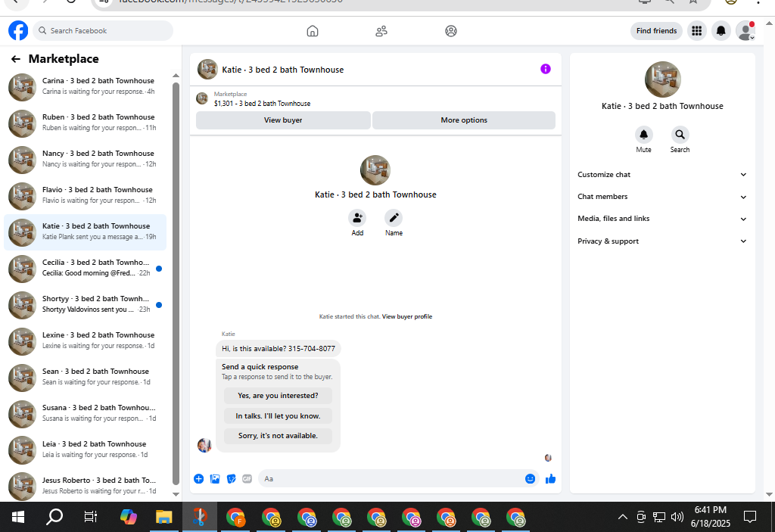
Task: Open Windows Start menu
Action: coord(18,517)
